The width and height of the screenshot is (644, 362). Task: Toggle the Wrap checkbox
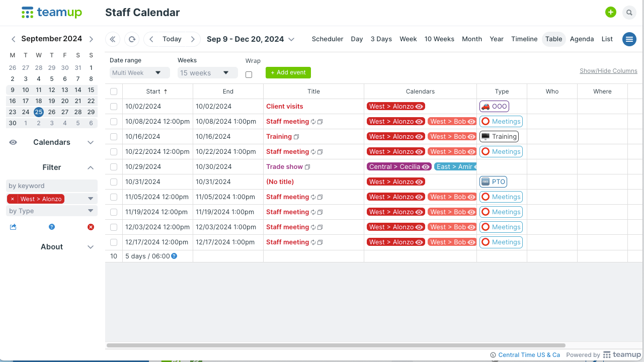click(249, 74)
